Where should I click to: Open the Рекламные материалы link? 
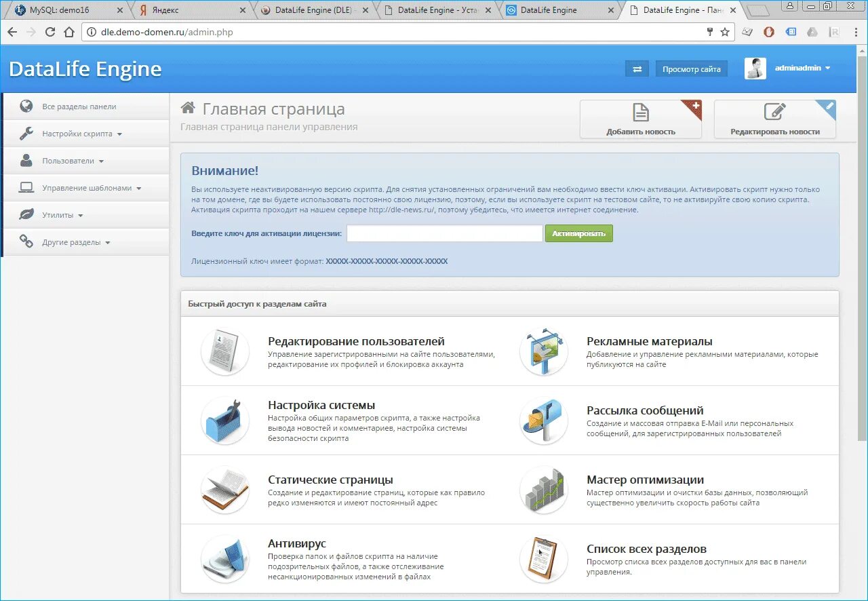pyautogui.click(x=650, y=341)
